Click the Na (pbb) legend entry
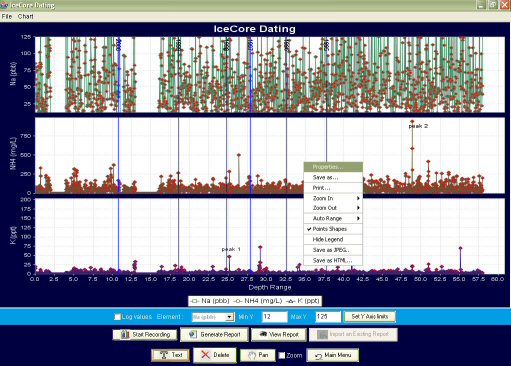511x366 pixels. (210, 301)
